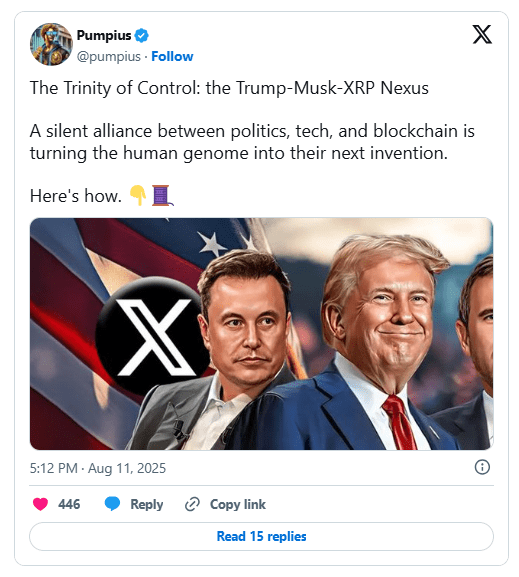Read 15 replies on this tweet
Image resolution: width=519 pixels, height=577 pixels.
(x=261, y=536)
